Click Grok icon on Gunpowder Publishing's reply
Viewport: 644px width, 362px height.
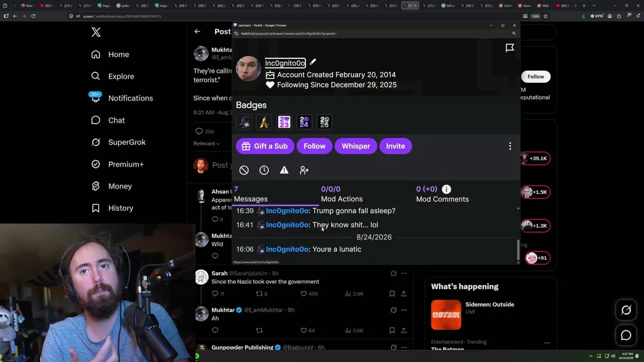[x=393, y=347]
